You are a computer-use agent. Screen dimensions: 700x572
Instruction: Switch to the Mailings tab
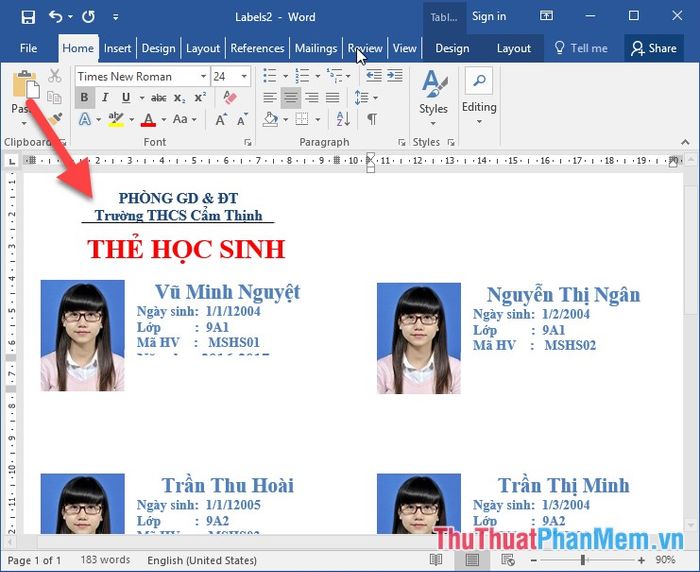[x=315, y=48]
